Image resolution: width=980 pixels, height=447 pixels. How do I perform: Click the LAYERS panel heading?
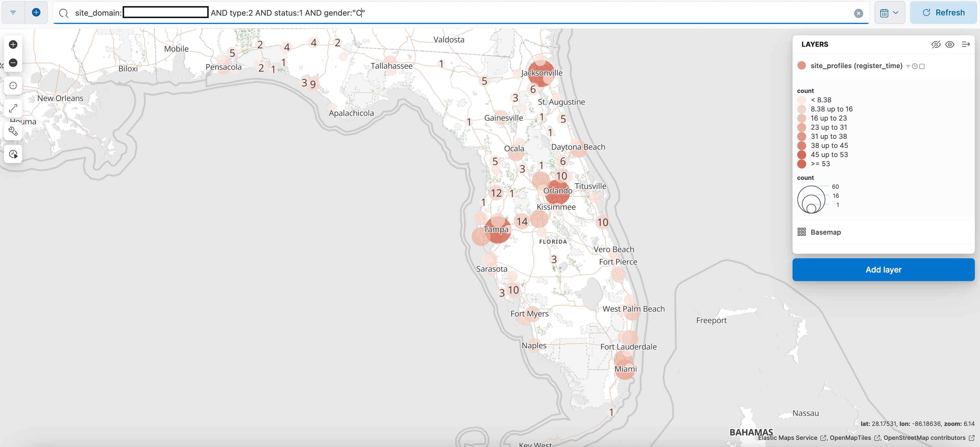[814, 44]
